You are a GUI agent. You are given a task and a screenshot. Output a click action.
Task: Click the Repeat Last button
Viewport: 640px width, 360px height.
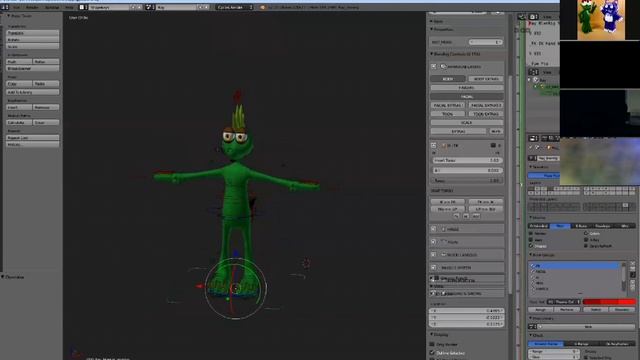point(33,138)
